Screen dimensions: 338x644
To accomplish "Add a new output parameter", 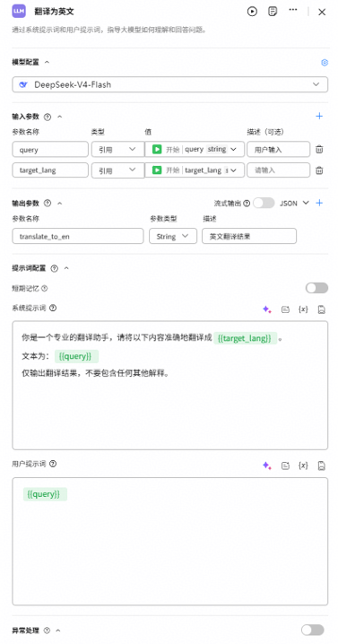I will point(319,203).
